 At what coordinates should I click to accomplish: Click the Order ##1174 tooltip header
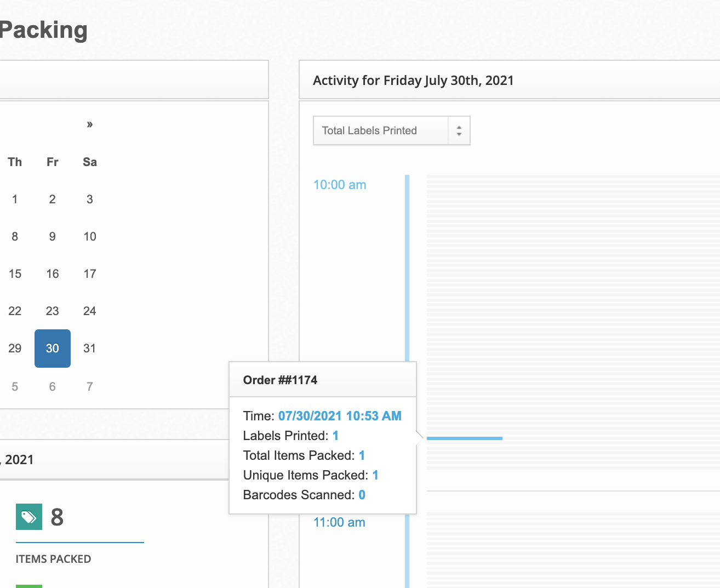pos(280,380)
